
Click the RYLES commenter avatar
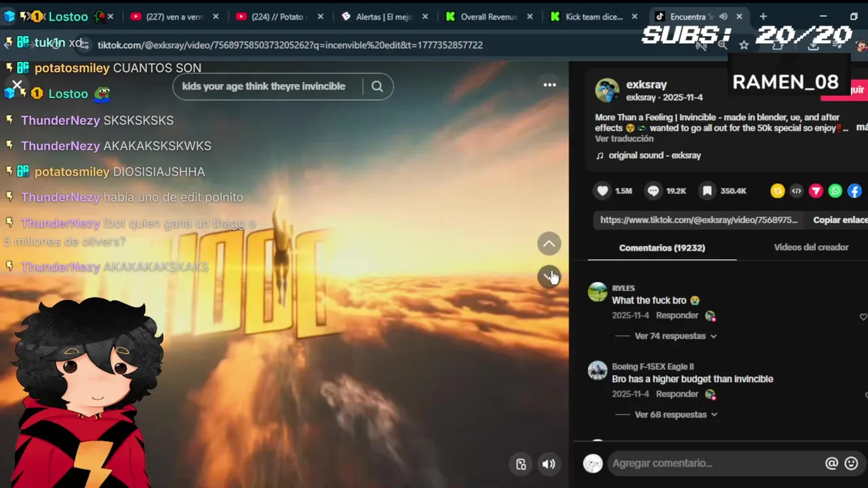[x=597, y=292]
